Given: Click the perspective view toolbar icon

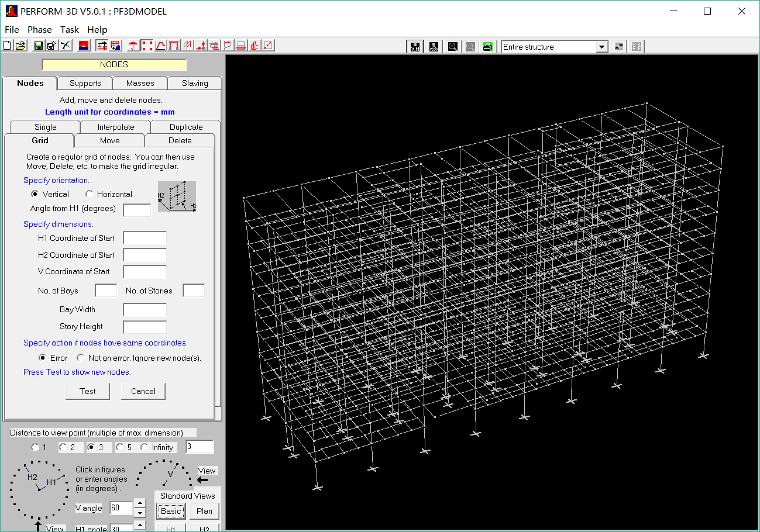Looking at the screenshot, I should coord(434,47).
